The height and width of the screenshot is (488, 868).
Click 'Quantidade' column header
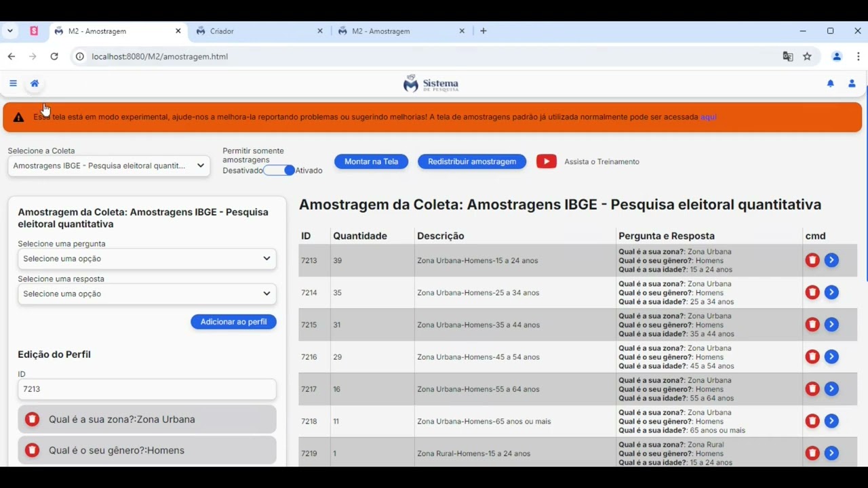[x=360, y=236]
